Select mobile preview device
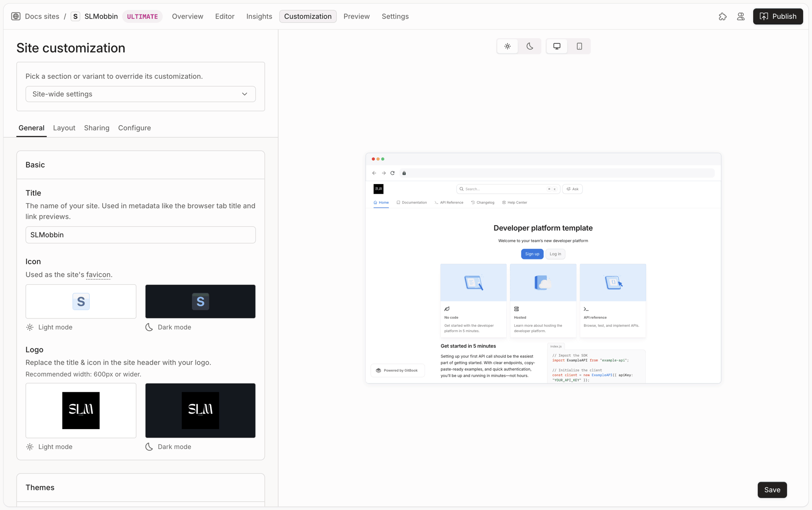The height and width of the screenshot is (510, 812). (579, 46)
